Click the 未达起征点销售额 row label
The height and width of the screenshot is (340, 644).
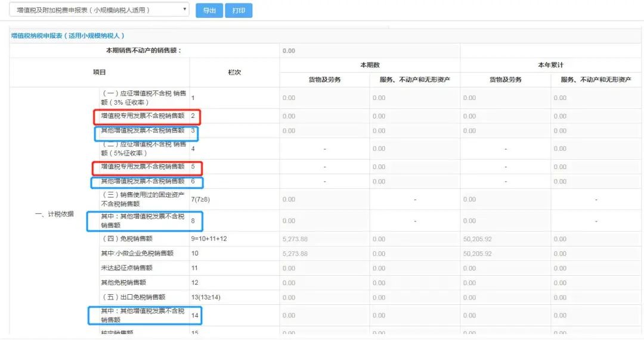click(126, 268)
